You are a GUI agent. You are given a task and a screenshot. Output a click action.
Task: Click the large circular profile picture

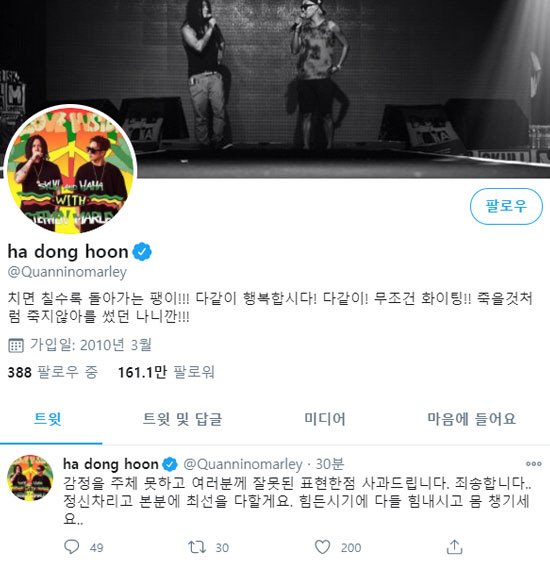coord(70,170)
